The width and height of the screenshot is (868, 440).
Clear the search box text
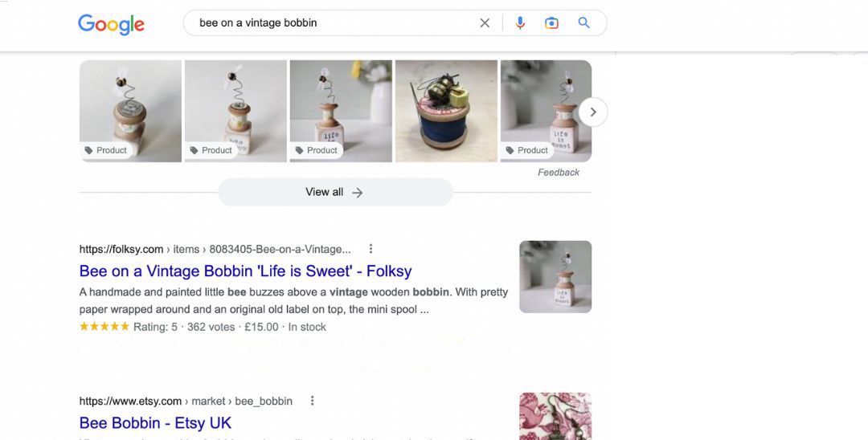[x=485, y=23]
